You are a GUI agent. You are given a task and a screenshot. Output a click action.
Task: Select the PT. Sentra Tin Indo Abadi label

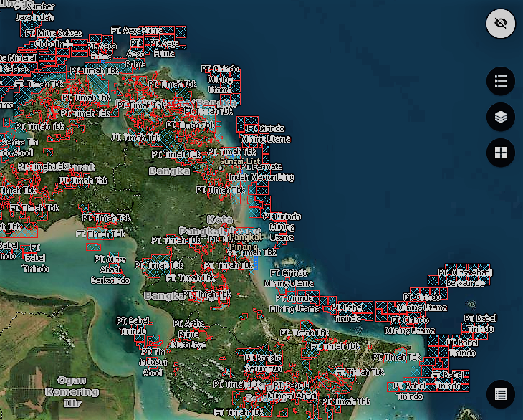[x=14, y=147]
